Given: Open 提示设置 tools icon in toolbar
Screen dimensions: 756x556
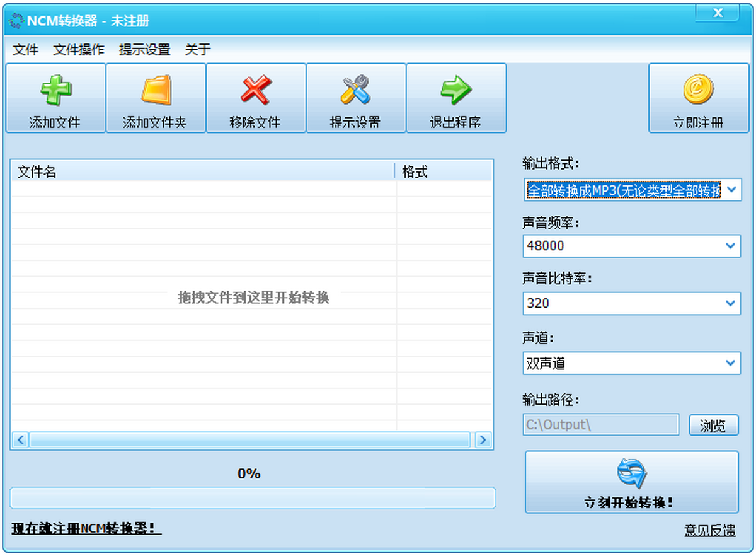Looking at the screenshot, I should coord(356,91).
